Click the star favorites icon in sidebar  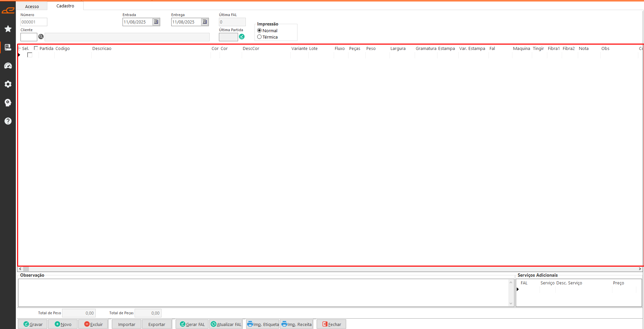click(8, 29)
